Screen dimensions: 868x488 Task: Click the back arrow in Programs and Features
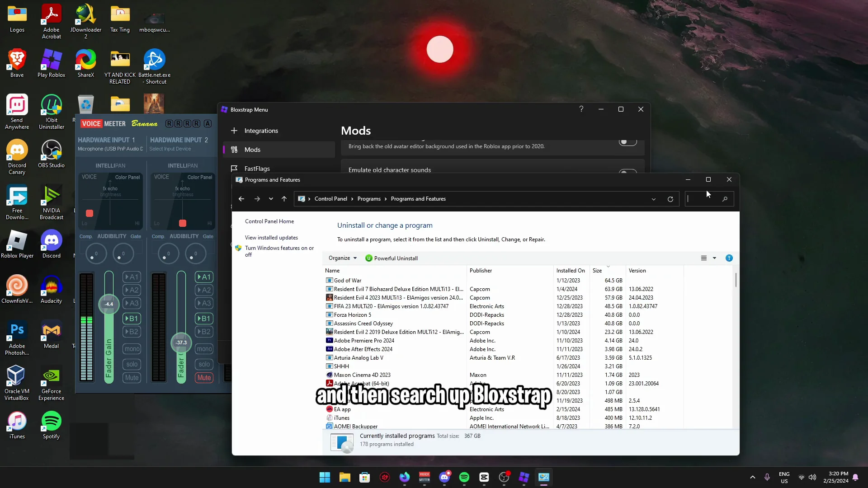(241, 199)
